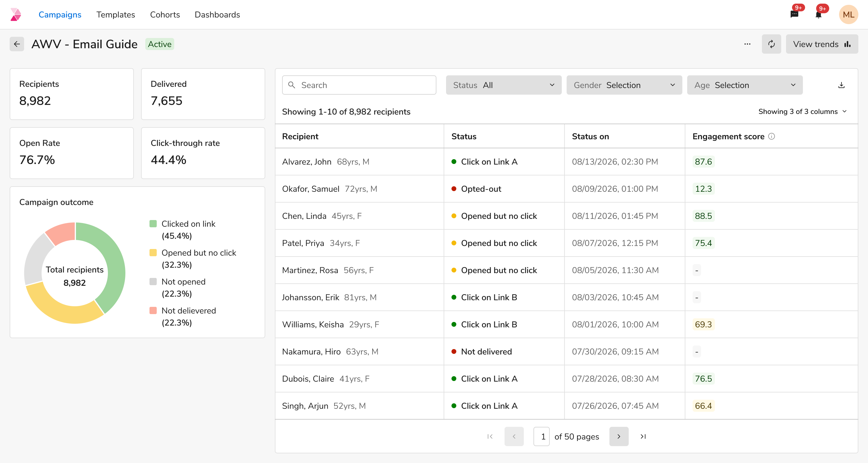Viewport: 868px width, 463px height.
Task: Click the AWV - Email Guide title
Action: click(84, 44)
